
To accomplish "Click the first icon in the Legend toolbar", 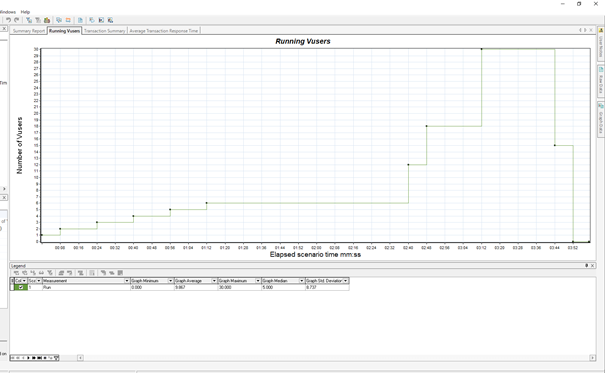I will [17, 273].
